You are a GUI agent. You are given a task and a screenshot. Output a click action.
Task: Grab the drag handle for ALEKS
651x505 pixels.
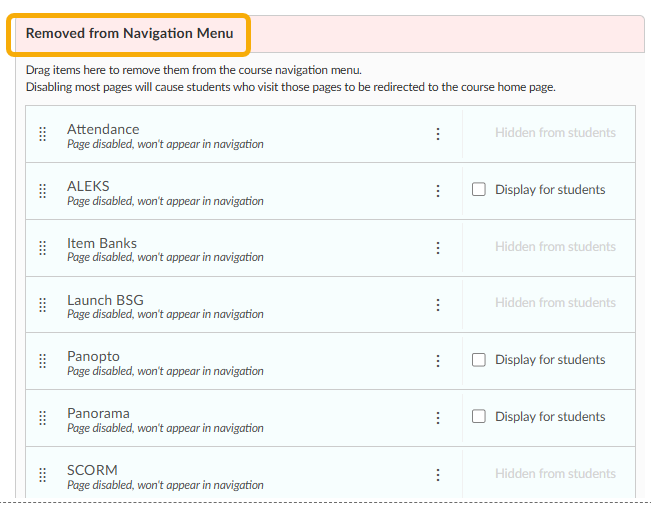click(x=42, y=191)
